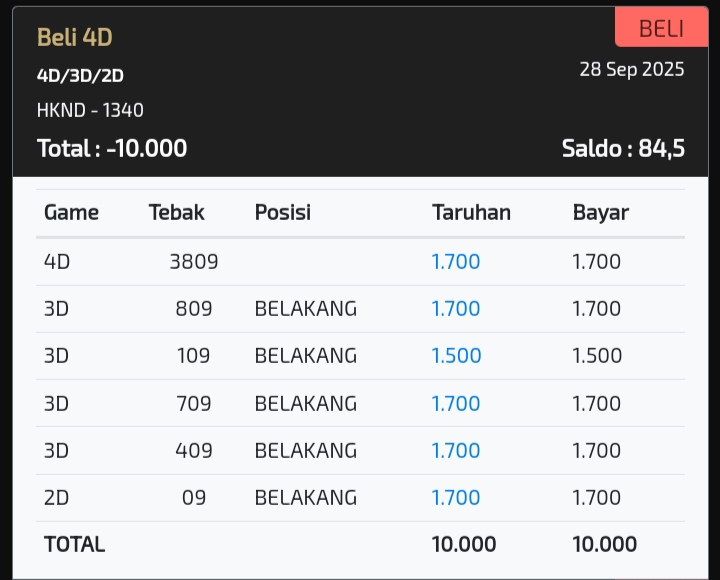
Task: Click the Tebak column header
Action: click(x=176, y=212)
